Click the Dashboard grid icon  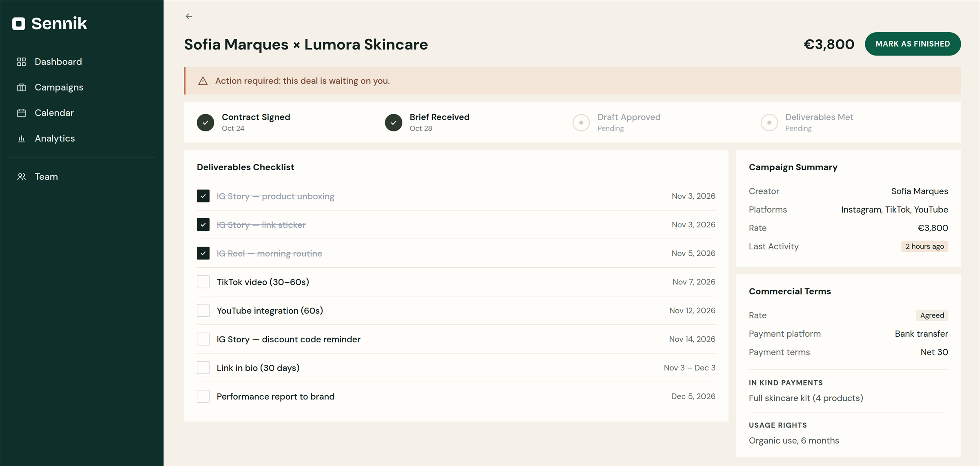22,62
